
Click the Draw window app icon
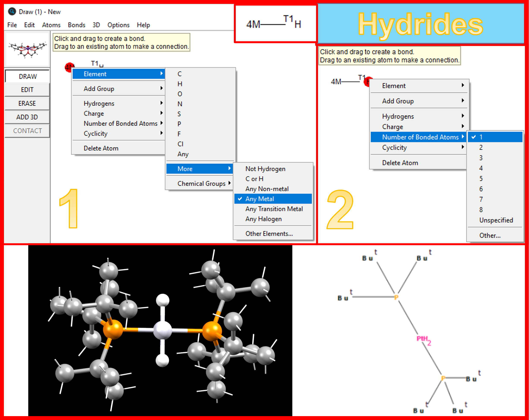(12, 11)
